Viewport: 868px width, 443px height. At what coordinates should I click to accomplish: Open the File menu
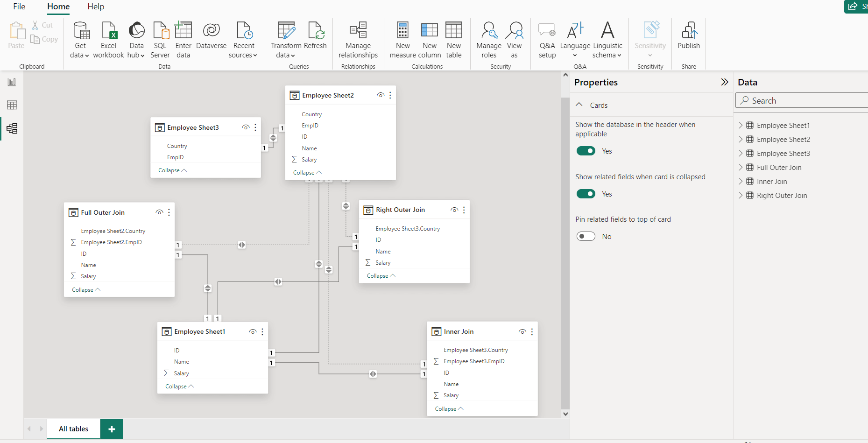(19, 7)
